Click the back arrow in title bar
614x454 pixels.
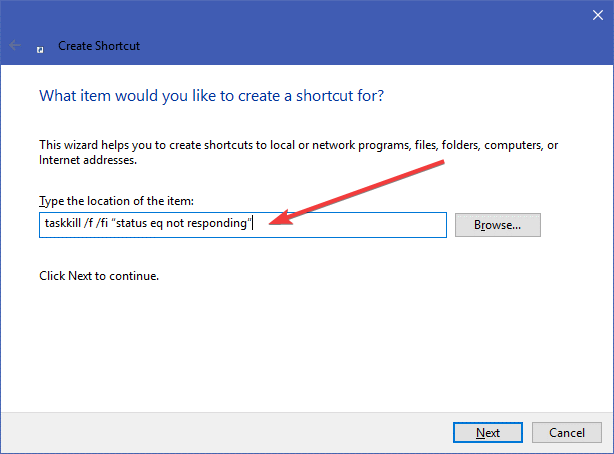[x=16, y=45]
